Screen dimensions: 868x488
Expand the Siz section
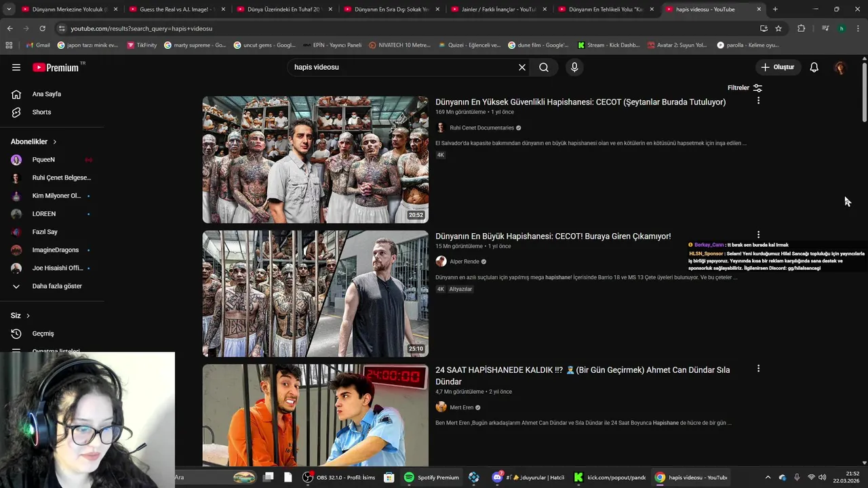(x=20, y=316)
